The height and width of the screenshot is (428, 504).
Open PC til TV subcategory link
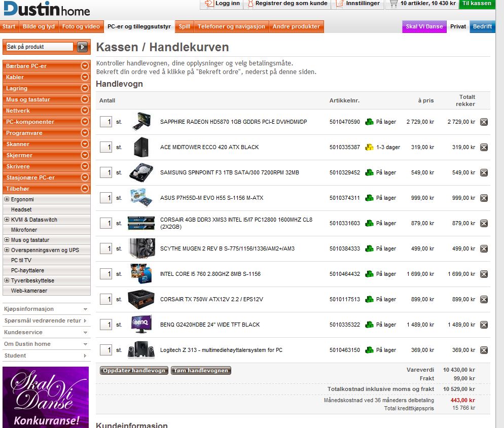21,260
